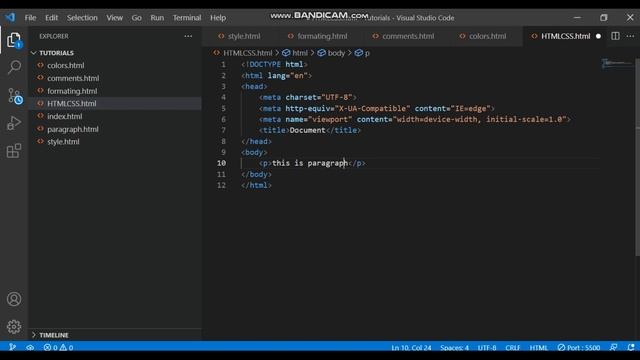The width and height of the screenshot is (640, 360).
Task: Click the Live Share eye icon in status bar
Action: click(30, 347)
